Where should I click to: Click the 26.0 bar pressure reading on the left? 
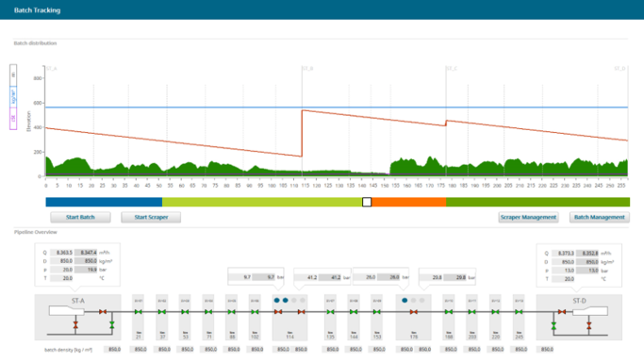coord(365,277)
